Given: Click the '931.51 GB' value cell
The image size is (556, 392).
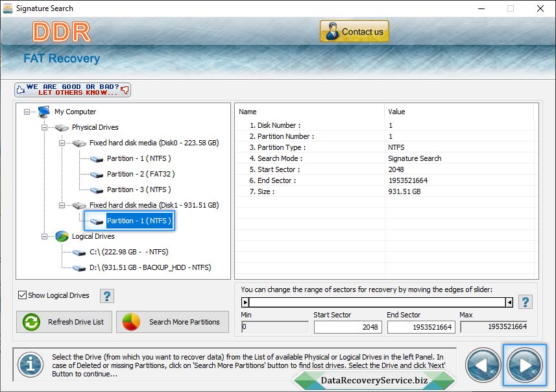Looking at the screenshot, I should (x=405, y=191).
